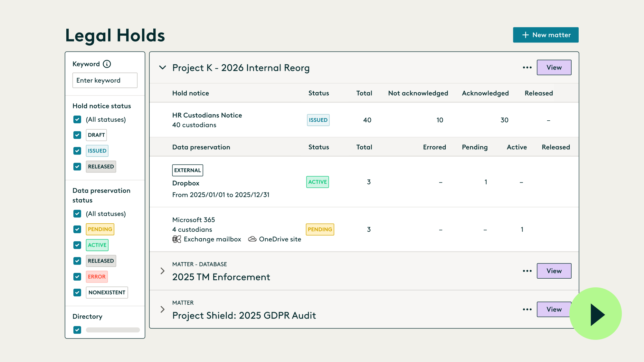Click the ERROR status badge
The image size is (644, 362).
pyautogui.click(x=97, y=277)
